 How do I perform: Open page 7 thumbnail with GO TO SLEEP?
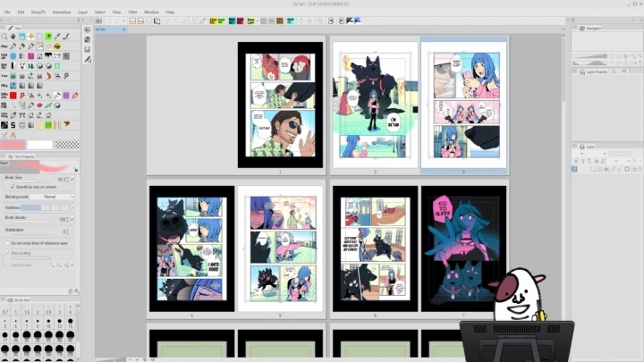click(463, 248)
